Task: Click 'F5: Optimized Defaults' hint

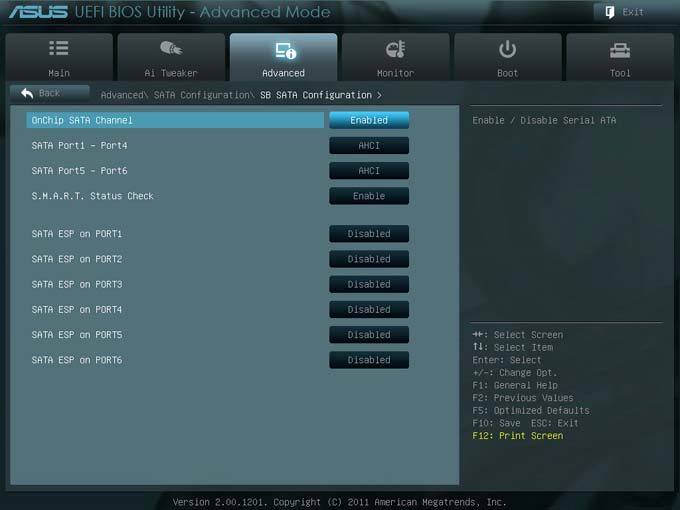Action: point(531,410)
